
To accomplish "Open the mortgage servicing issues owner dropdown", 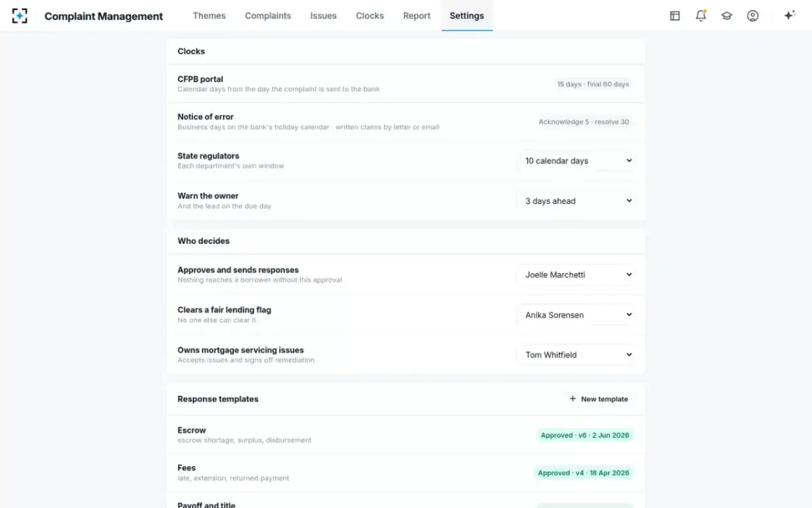I will (577, 355).
